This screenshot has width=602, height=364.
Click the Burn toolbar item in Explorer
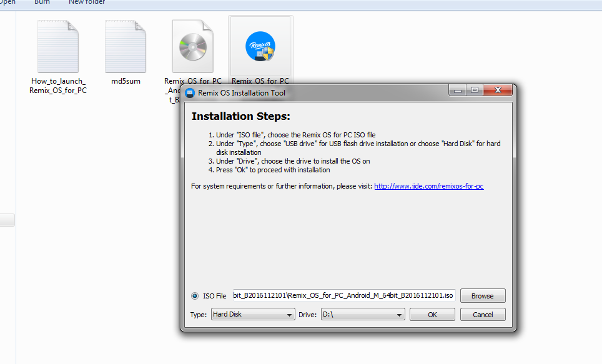point(42,2)
